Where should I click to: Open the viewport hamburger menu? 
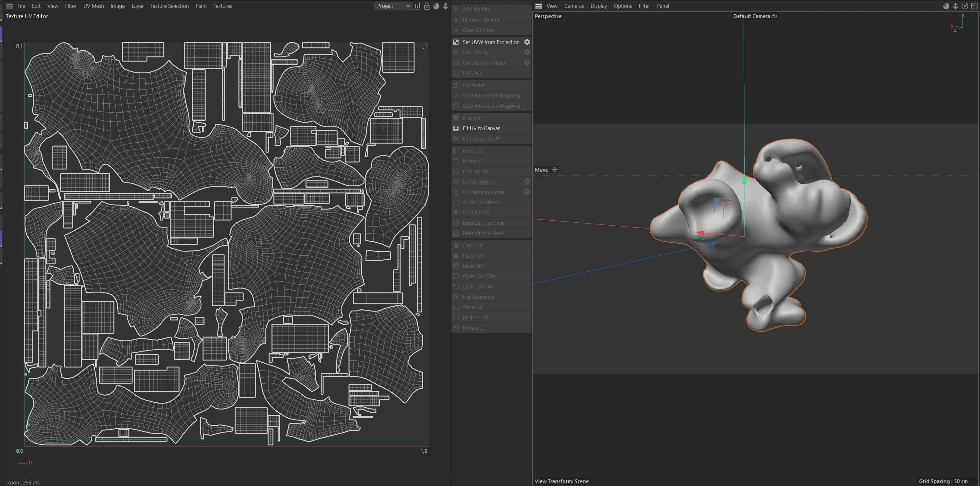[538, 6]
